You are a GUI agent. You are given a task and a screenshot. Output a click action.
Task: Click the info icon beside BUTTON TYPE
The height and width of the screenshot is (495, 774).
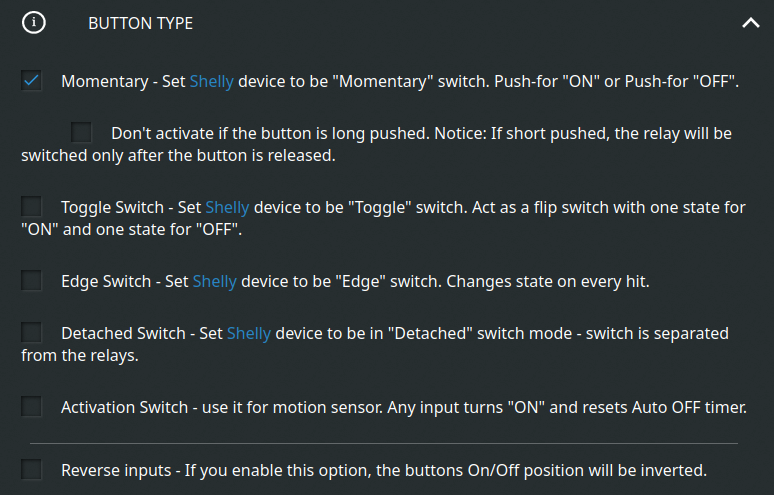34,23
